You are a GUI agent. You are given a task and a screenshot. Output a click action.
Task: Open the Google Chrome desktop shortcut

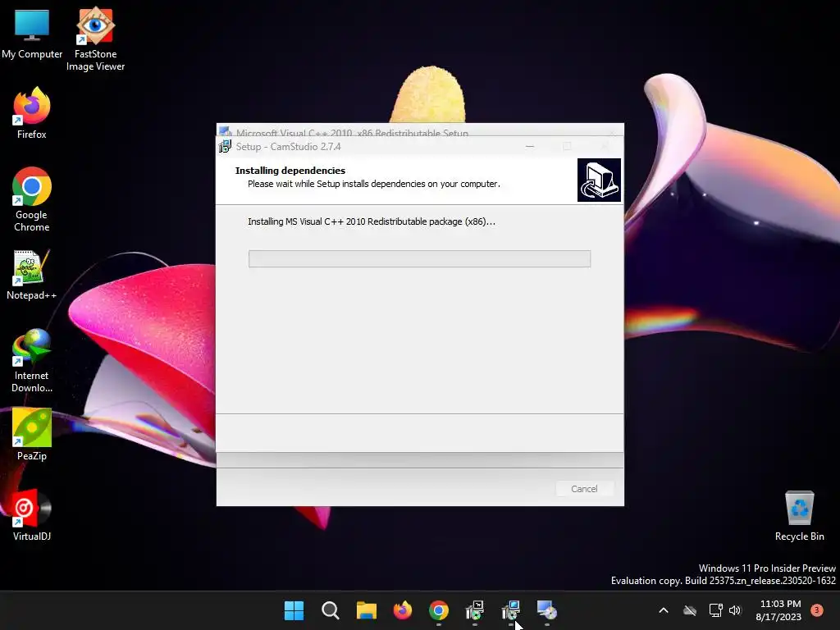(x=32, y=199)
